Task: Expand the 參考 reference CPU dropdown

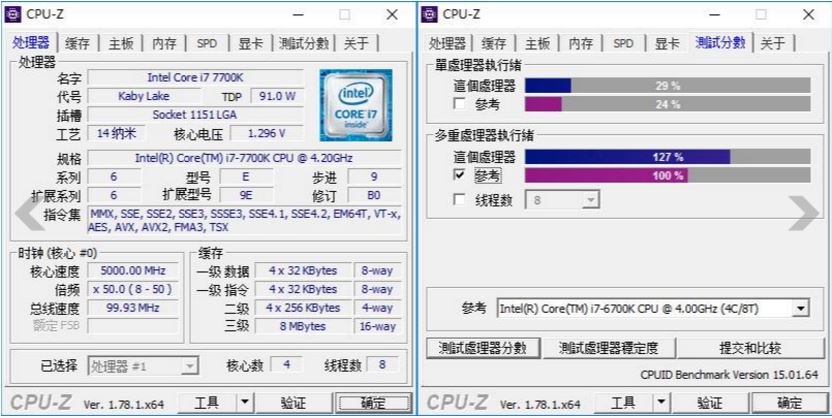Action: [802, 308]
